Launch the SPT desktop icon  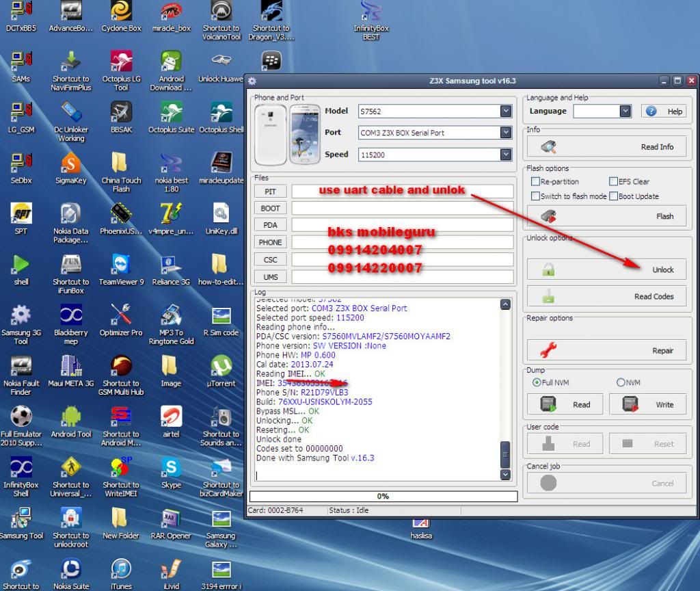[x=21, y=219]
